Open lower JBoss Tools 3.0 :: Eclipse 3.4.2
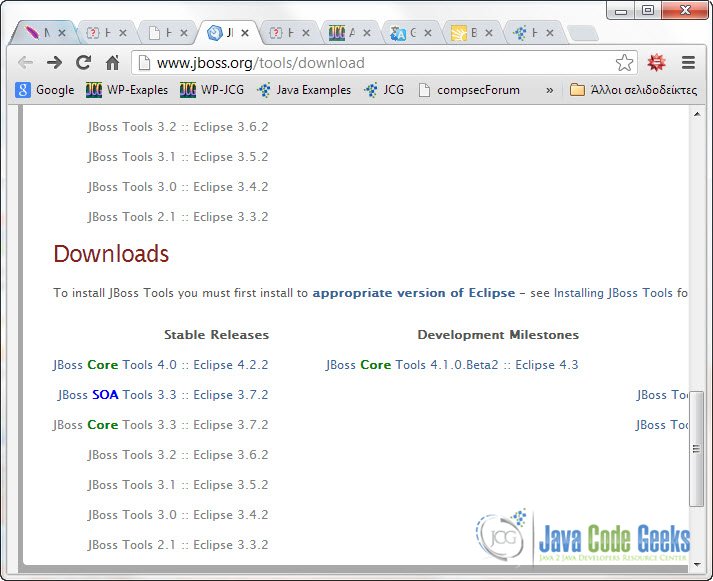 pos(178,515)
